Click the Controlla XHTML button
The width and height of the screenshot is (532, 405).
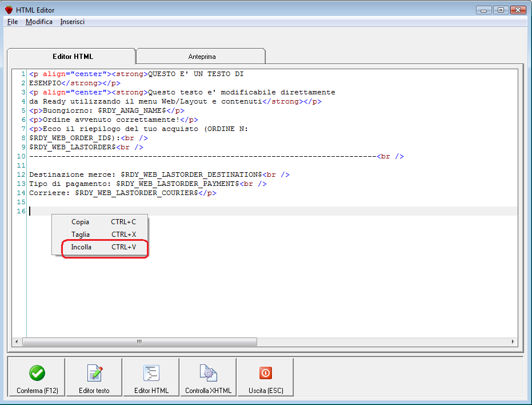[208, 378]
